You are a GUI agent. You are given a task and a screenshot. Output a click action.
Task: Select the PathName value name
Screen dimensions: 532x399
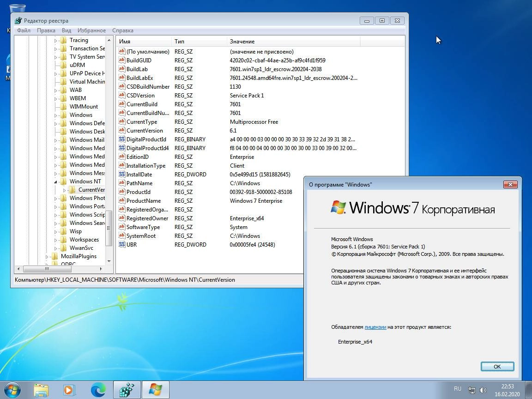point(139,183)
